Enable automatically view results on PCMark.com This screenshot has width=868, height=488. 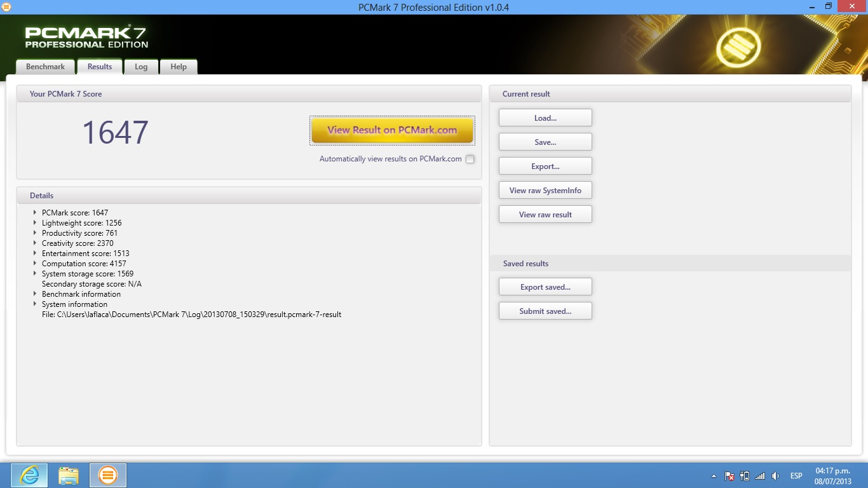(470, 159)
